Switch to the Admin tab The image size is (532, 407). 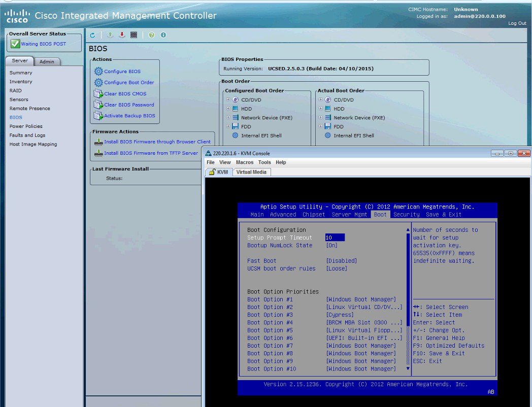[47, 61]
